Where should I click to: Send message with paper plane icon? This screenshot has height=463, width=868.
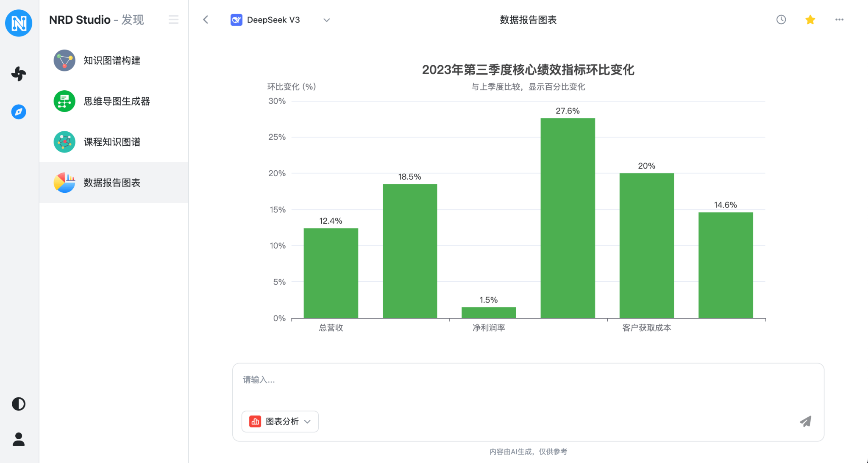805,421
